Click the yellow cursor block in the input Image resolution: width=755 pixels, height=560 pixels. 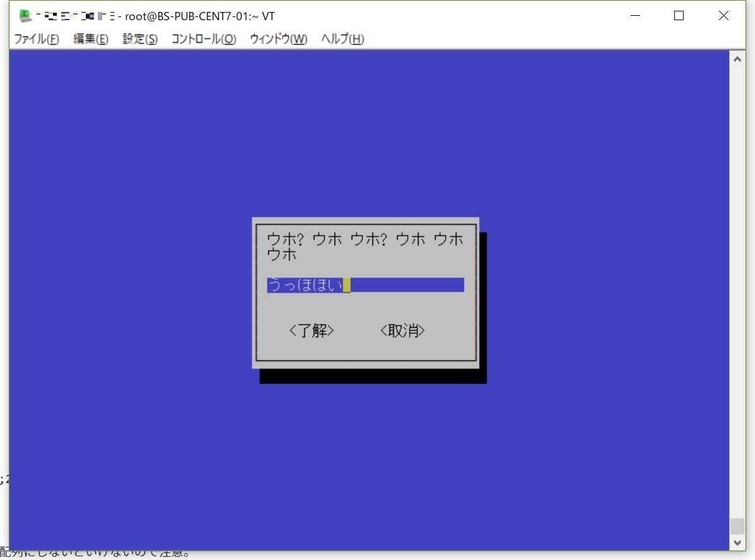click(347, 285)
